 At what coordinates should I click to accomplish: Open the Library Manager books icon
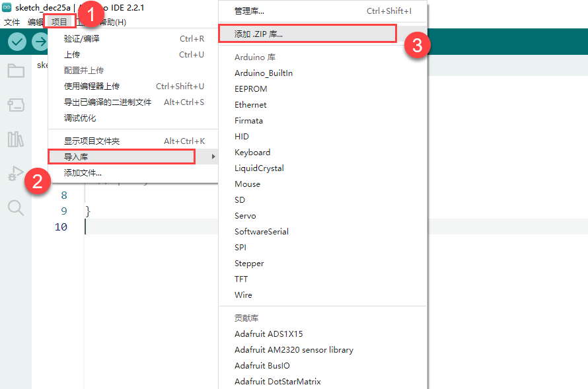pyautogui.click(x=16, y=139)
